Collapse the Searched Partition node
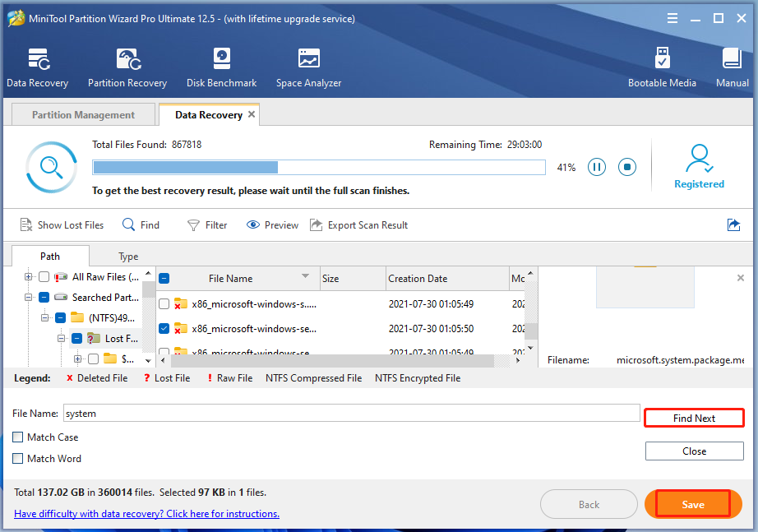This screenshot has width=758, height=532. pos(28,298)
